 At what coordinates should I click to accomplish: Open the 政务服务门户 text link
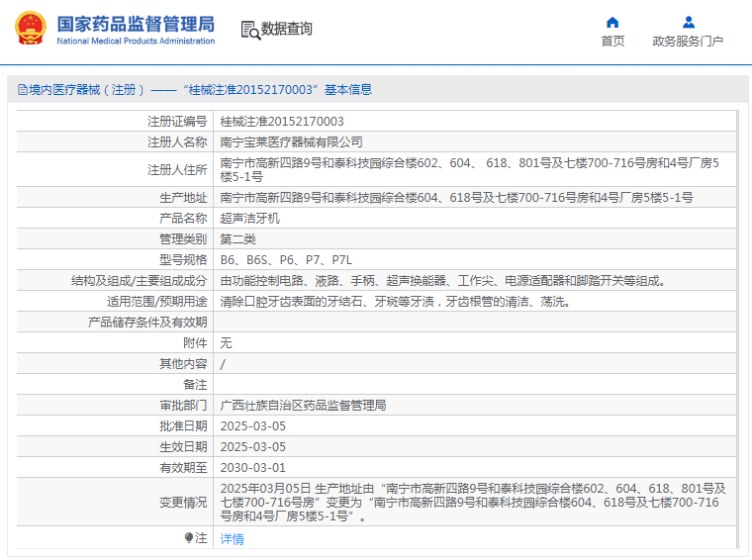click(x=688, y=42)
